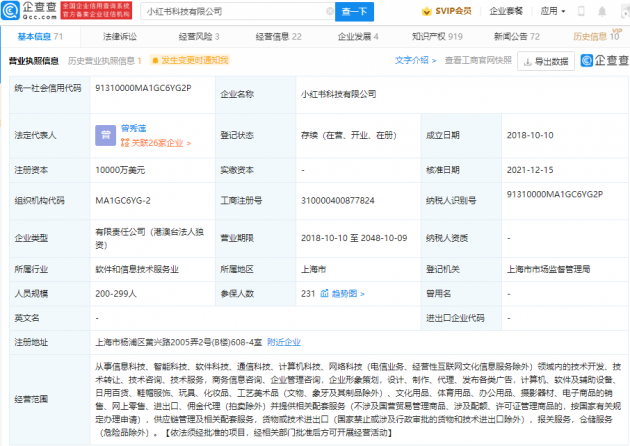Image resolution: width=630 pixels, height=446 pixels.
Task: Open the 附近企业 link
Action: click(x=284, y=342)
